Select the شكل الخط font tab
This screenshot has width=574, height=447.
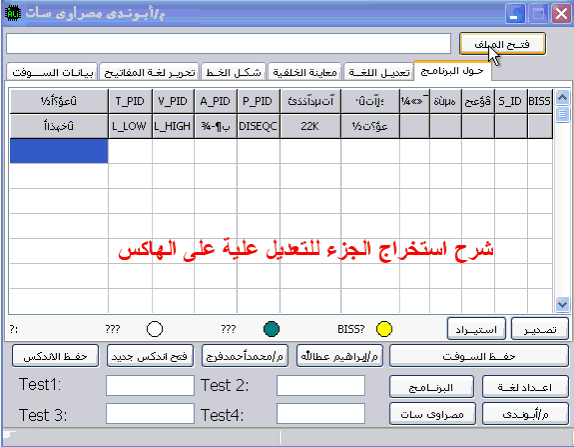pos(234,72)
